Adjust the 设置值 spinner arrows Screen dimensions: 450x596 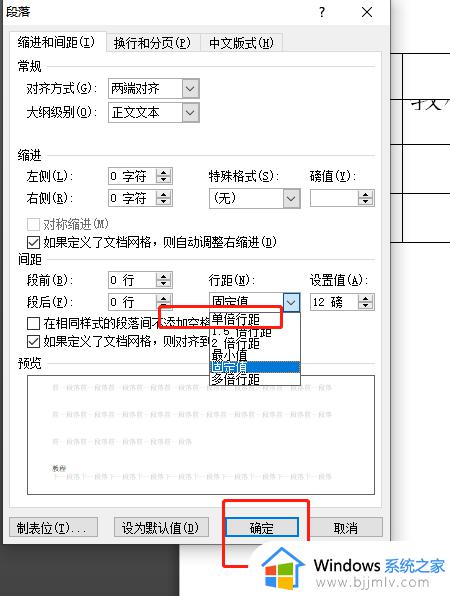click(x=366, y=302)
